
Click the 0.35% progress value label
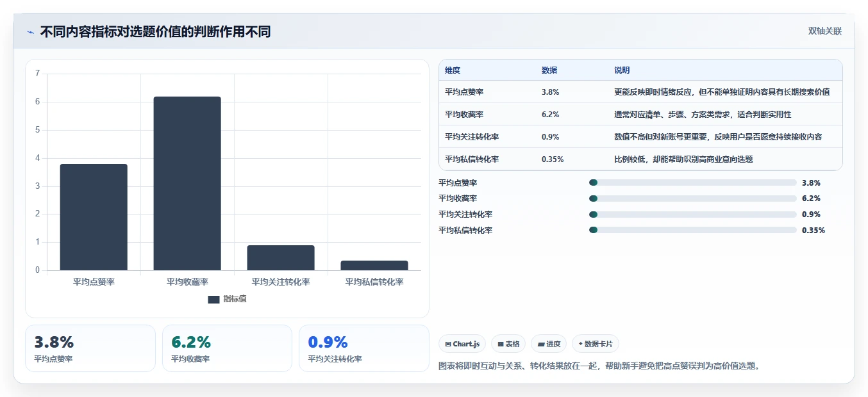point(814,231)
